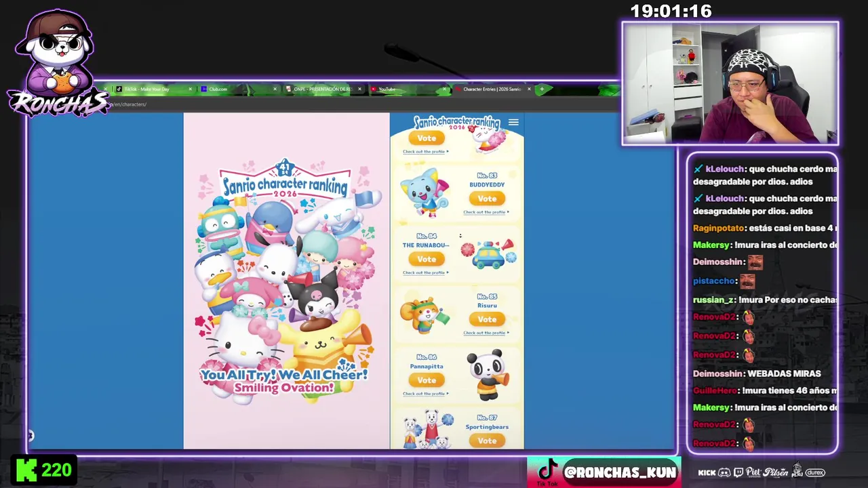The image size is (868, 488).
Task: Click the topmost Vote button under the header
Action: (x=427, y=138)
